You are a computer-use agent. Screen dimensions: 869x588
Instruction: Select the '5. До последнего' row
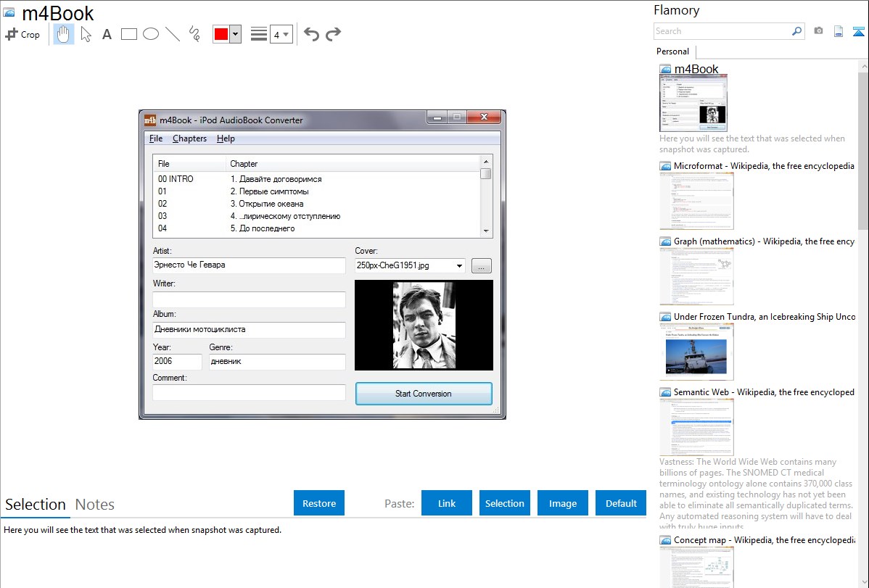point(316,228)
